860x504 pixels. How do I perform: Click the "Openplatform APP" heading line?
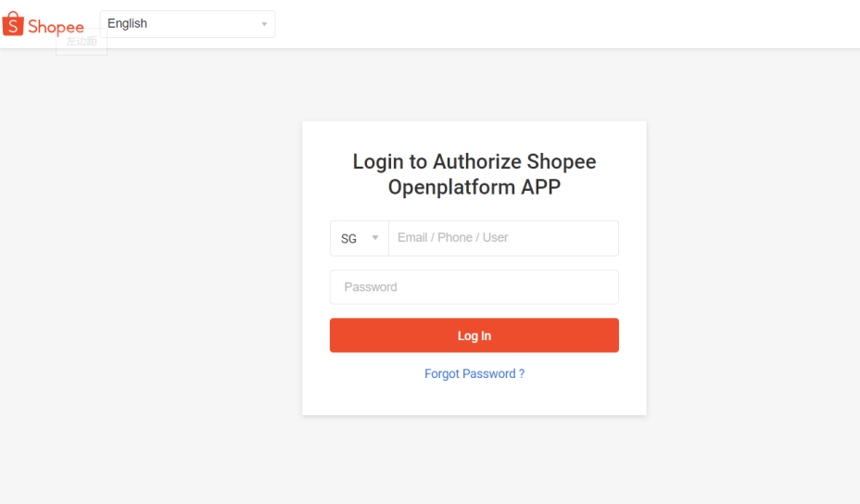(474, 188)
